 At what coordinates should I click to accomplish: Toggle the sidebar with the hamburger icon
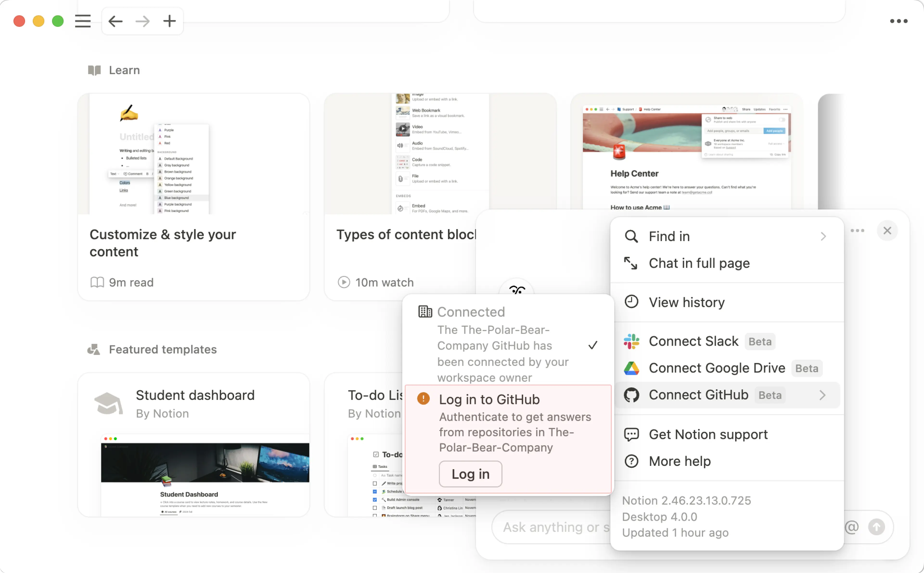pos(83,21)
